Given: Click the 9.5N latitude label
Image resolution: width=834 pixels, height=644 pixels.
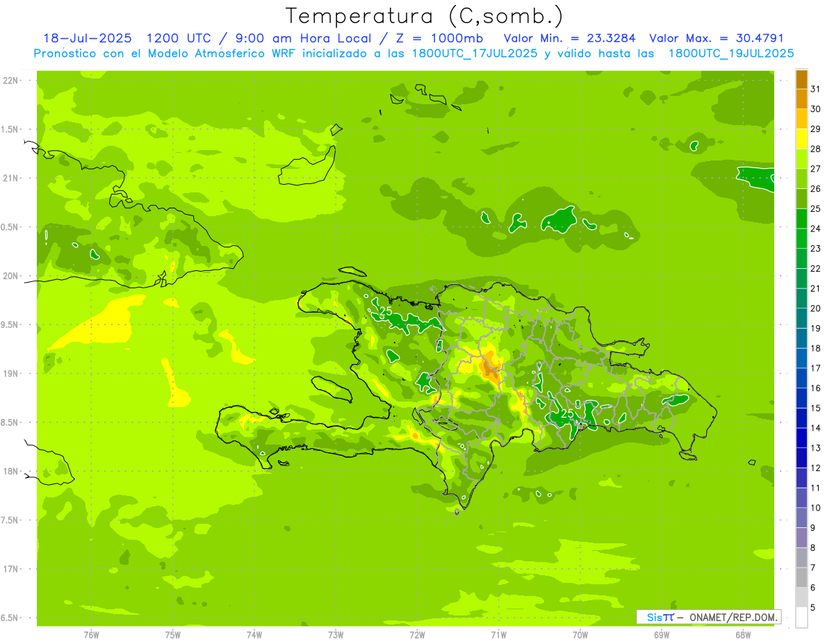Looking at the screenshot, I should click(10, 325).
